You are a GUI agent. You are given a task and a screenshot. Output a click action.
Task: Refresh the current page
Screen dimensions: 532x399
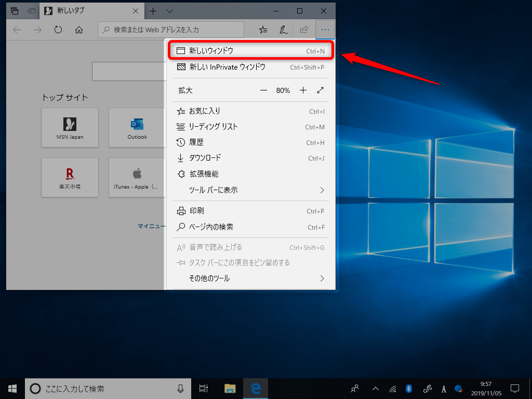tap(58, 30)
